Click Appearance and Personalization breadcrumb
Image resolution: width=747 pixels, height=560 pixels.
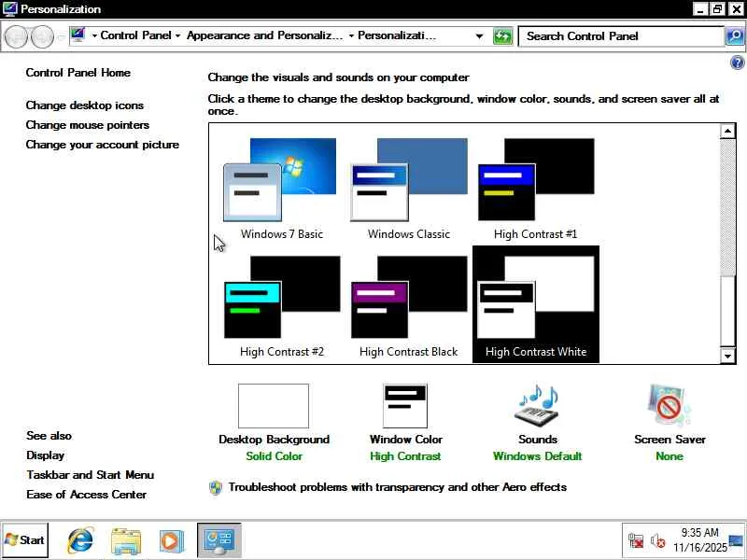[x=264, y=35]
